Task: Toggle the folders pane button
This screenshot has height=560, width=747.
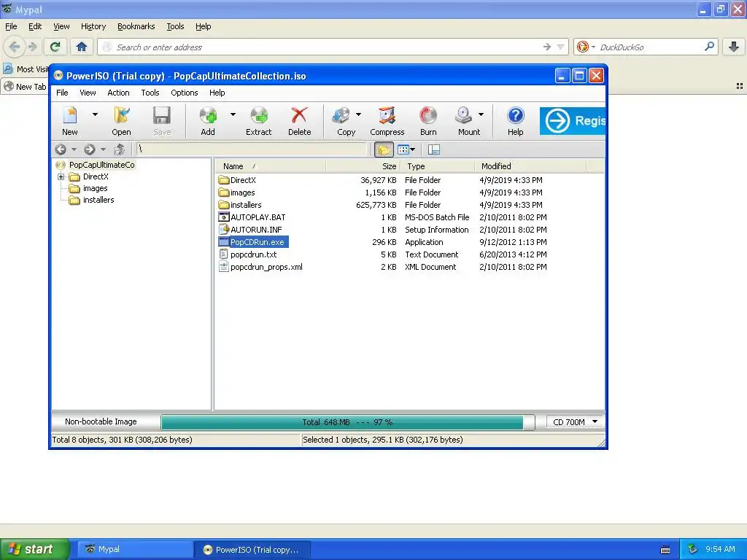Action: (384, 149)
